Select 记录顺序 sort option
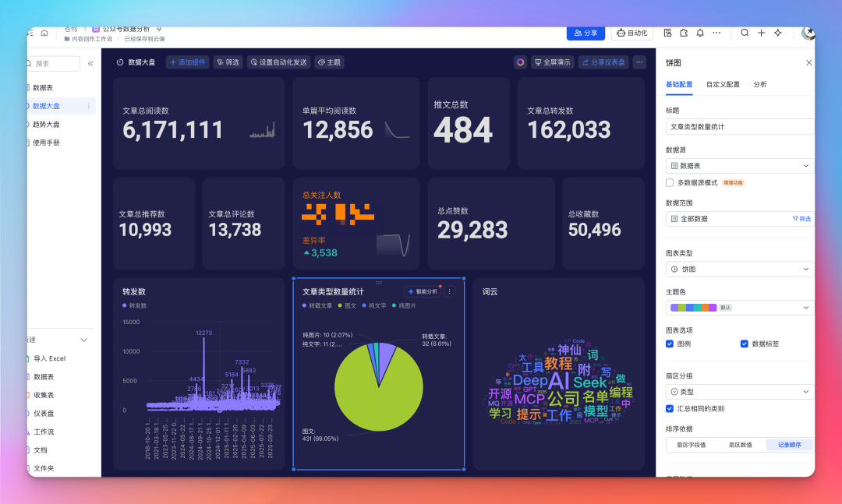842x504 pixels. point(789,445)
